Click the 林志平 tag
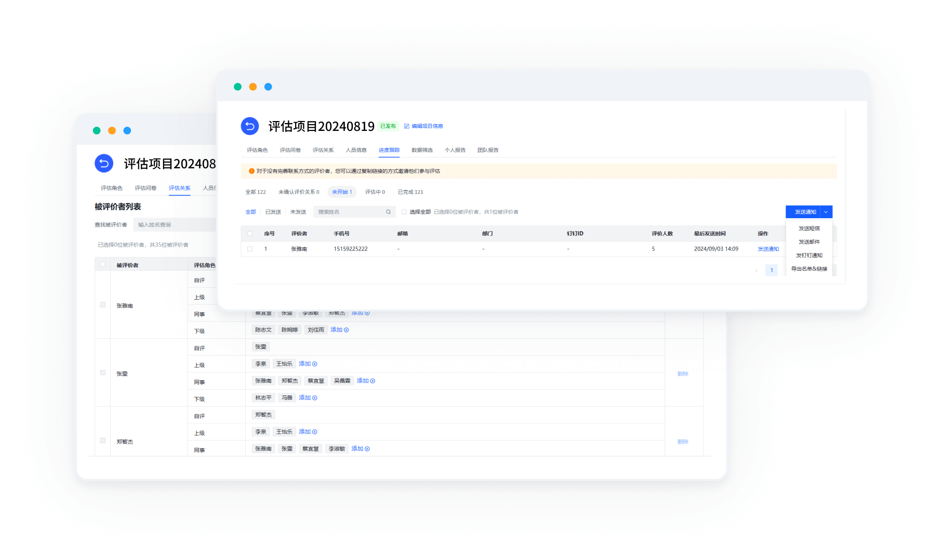The image size is (943, 560). tap(263, 398)
